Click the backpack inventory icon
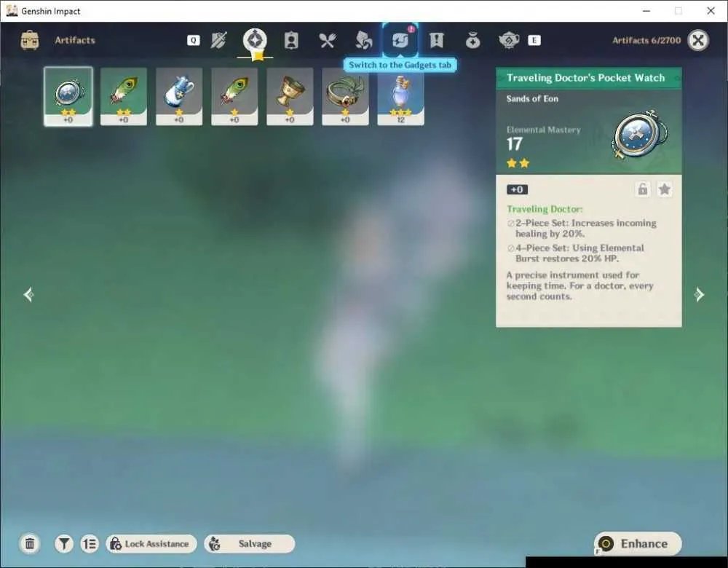 30,40
